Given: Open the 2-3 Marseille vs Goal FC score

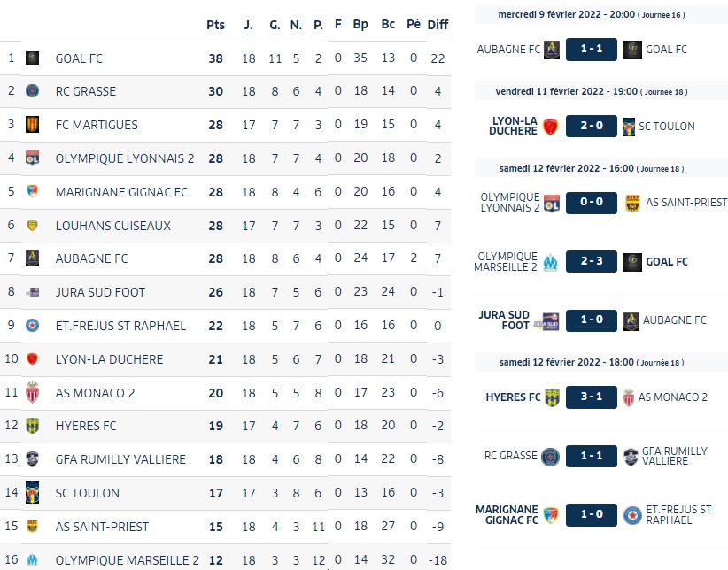Looking at the screenshot, I should coord(592,261).
